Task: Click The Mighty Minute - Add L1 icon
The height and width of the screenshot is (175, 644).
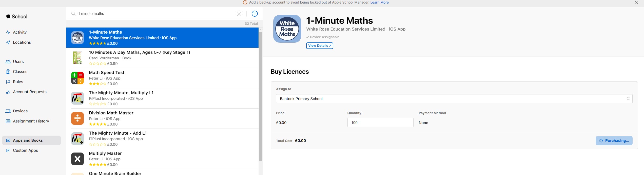Action: (x=77, y=139)
